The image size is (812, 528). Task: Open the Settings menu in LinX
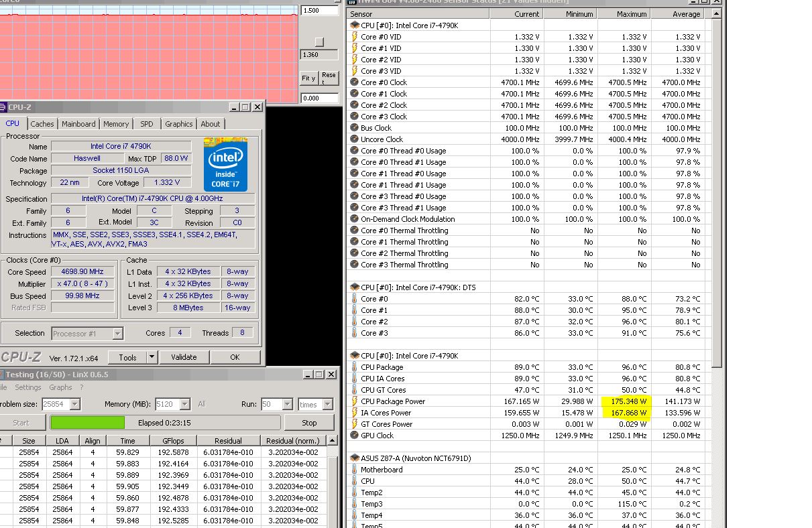pyautogui.click(x=28, y=387)
